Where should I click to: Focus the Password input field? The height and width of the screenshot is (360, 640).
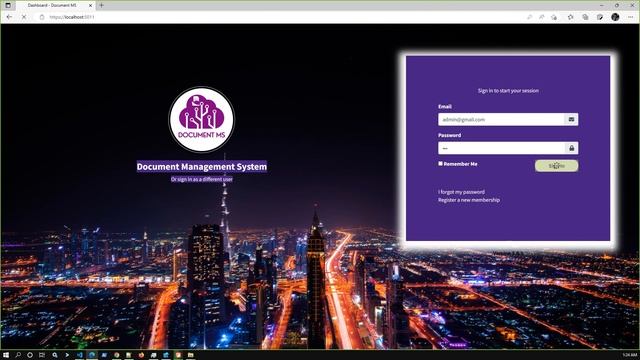coord(501,148)
